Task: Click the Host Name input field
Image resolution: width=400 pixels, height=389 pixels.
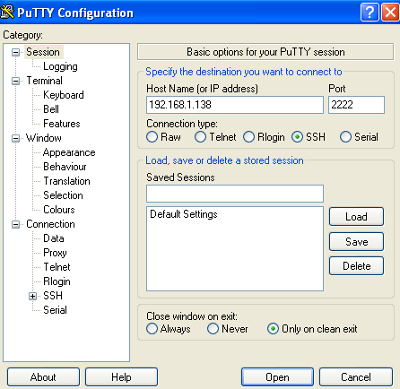Action: [x=235, y=105]
